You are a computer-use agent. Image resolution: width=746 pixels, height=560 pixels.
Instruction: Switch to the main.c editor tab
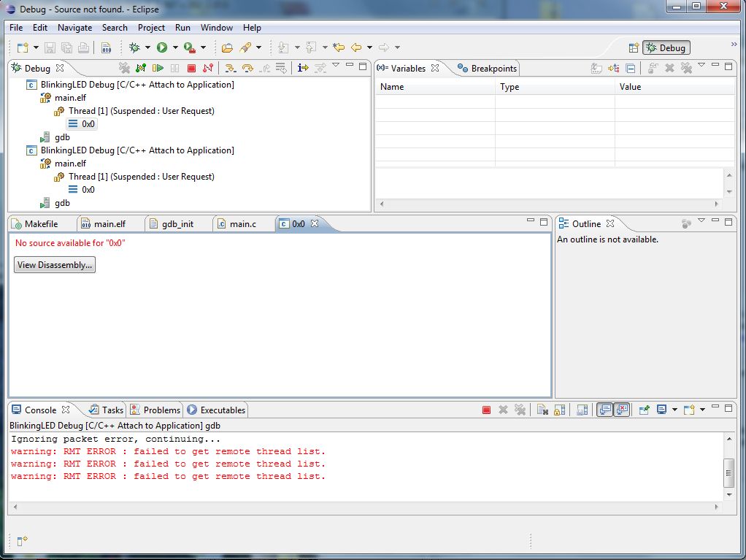(237, 224)
